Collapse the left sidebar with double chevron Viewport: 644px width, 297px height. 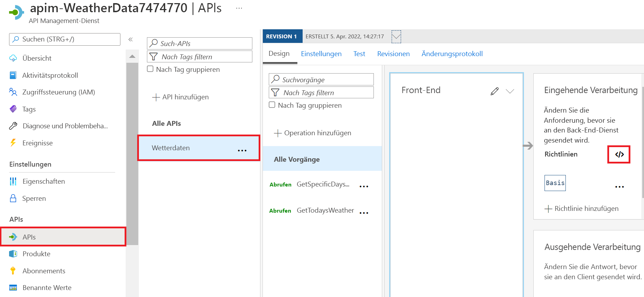pos(131,39)
